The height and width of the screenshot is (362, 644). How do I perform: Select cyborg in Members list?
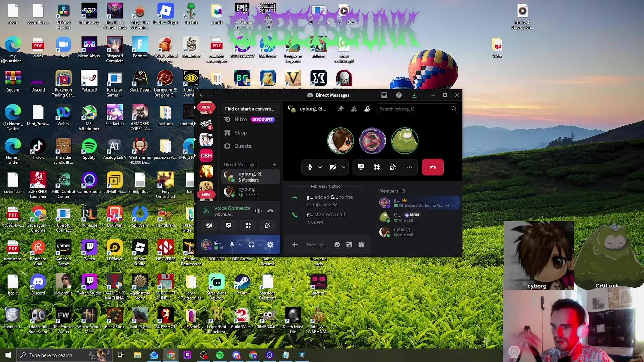point(419,232)
